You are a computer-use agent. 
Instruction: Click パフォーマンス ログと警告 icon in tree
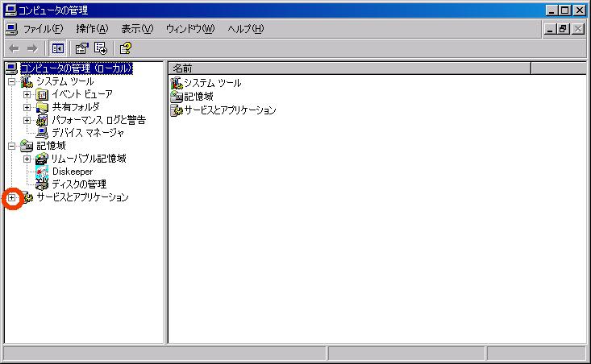tap(42, 120)
